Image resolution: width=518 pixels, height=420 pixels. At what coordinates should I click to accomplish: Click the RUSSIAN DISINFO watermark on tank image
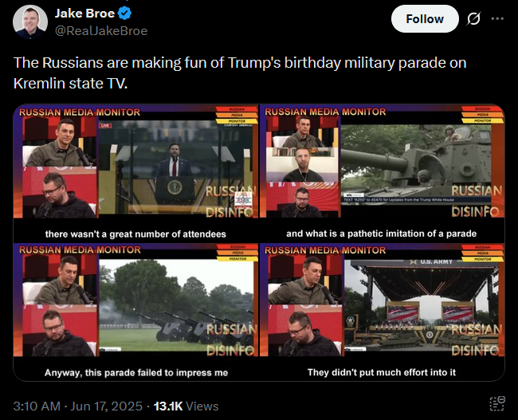pyautogui.click(x=476, y=201)
